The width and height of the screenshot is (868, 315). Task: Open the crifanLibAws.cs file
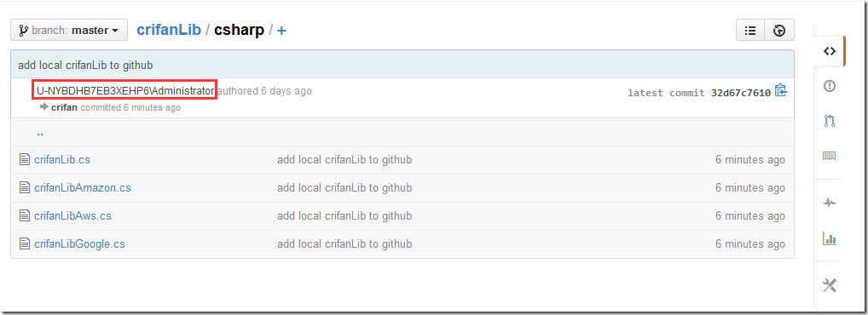coord(72,215)
